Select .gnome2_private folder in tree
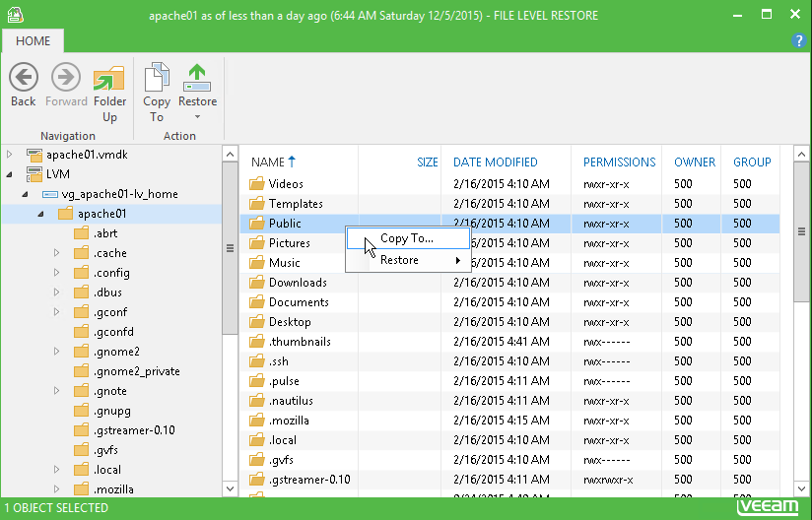Image resolution: width=812 pixels, height=520 pixels. coord(126,371)
